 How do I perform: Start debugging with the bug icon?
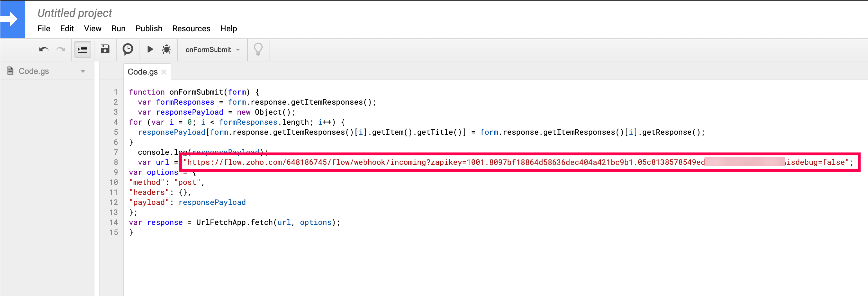[x=166, y=49]
